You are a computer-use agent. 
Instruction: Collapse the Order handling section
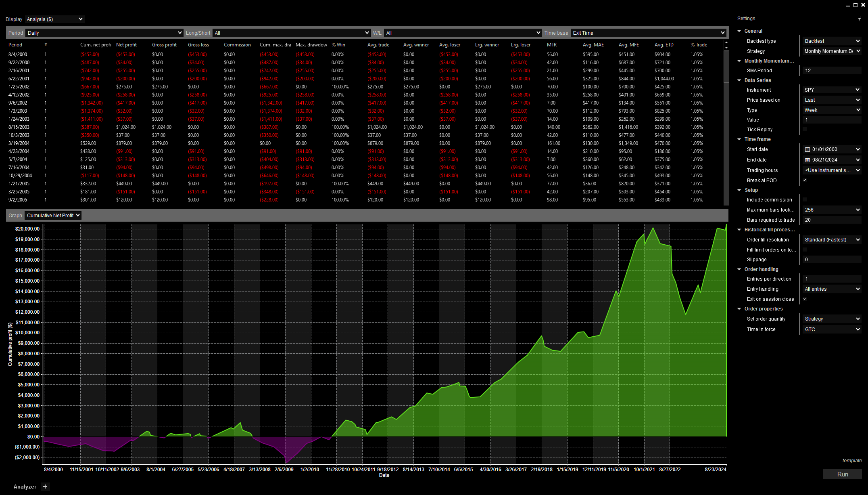click(739, 269)
